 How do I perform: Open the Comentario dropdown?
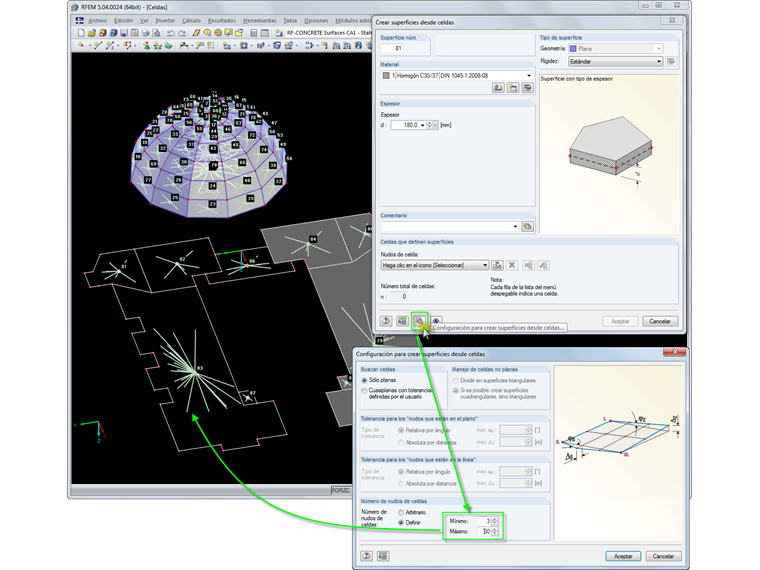[x=515, y=226]
